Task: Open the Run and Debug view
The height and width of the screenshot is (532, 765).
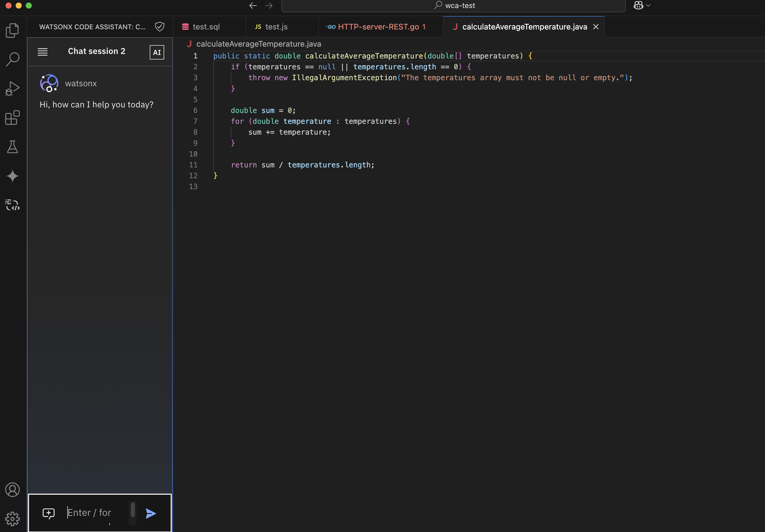Action: pos(13,88)
